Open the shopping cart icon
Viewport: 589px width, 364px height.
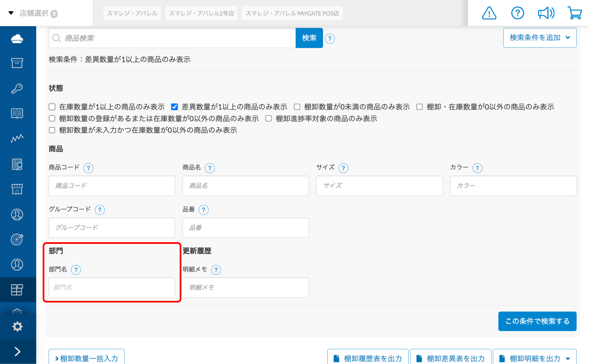coord(574,13)
